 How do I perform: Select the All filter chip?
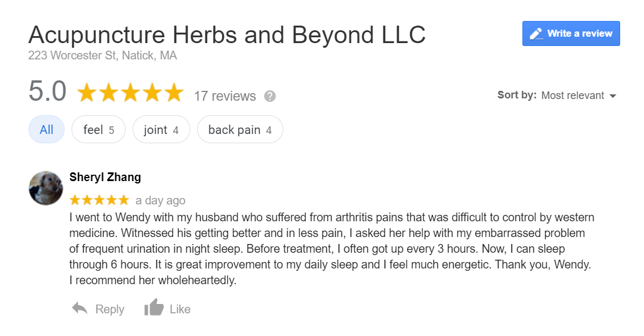[47, 130]
